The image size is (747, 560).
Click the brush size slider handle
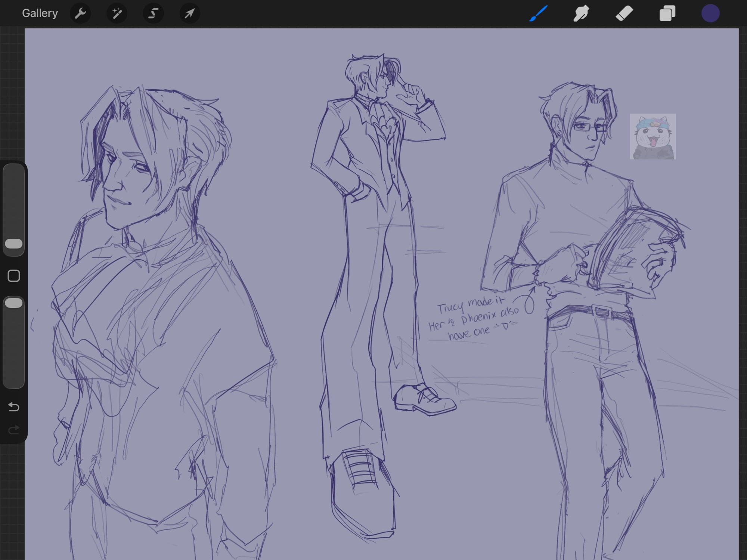tap(14, 244)
